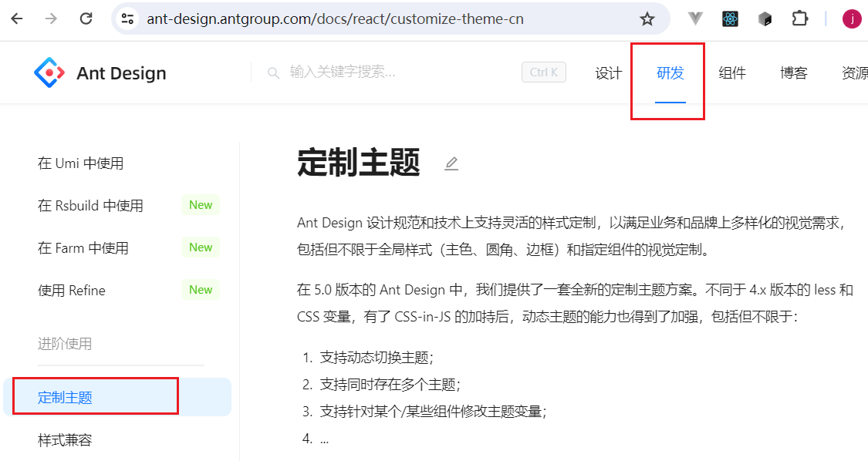
Task: Open sidebar item 使用 Refine
Action: point(72,291)
